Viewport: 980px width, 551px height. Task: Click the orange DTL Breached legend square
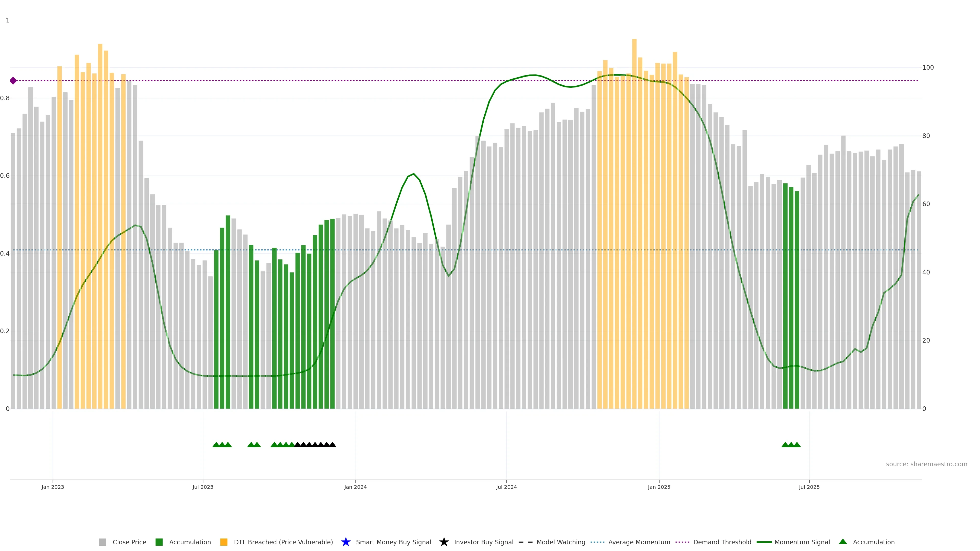click(x=224, y=542)
